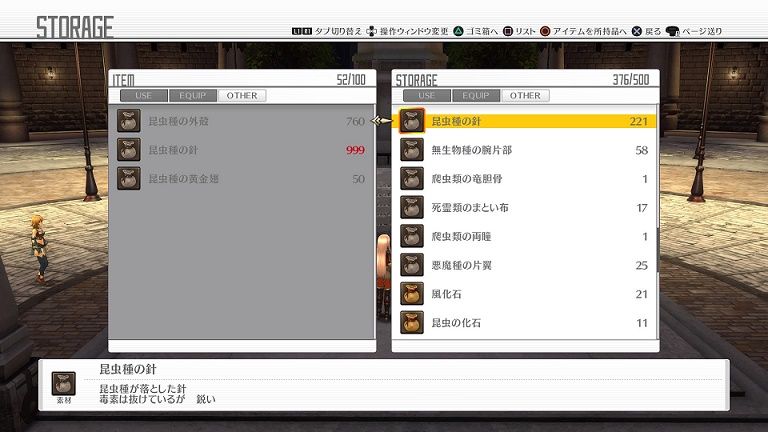Click icon of 爬虫類の竜胆骨
Viewport: 768px width, 432px height.
tap(412, 179)
